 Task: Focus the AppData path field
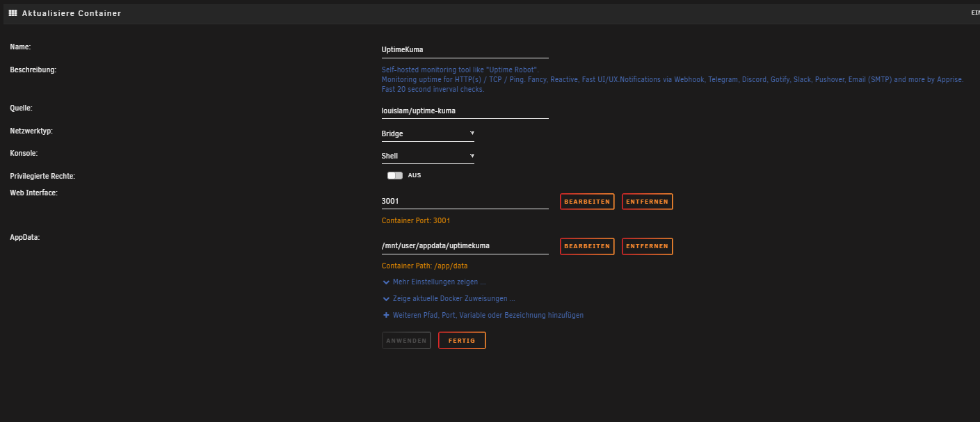465,245
